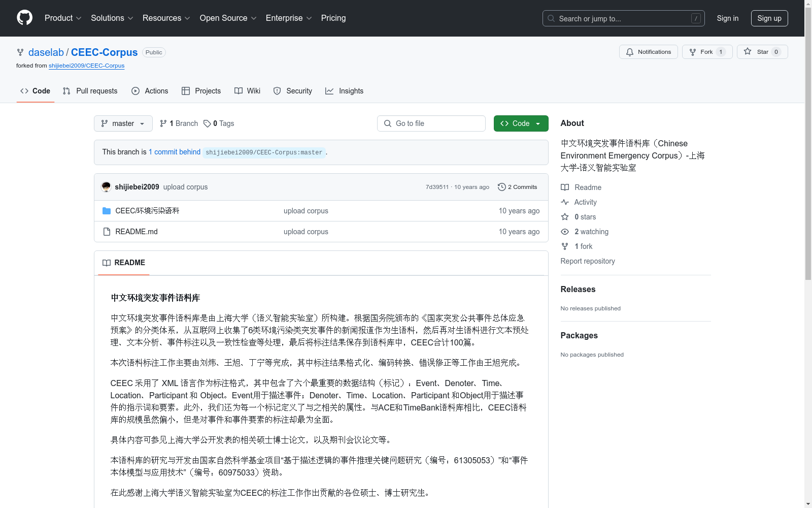The width and height of the screenshot is (812, 508).
Task: Switch to the Pull requests tab
Action: (x=90, y=91)
